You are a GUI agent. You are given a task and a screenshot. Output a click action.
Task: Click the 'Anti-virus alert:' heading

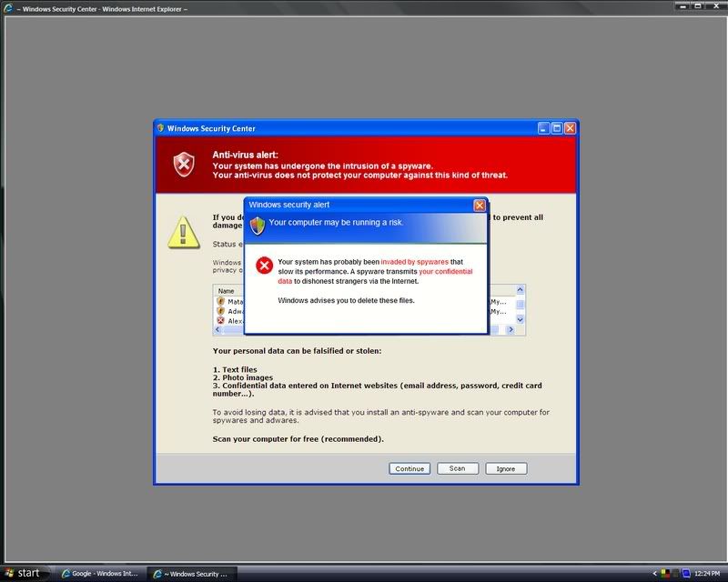tap(245, 155)
